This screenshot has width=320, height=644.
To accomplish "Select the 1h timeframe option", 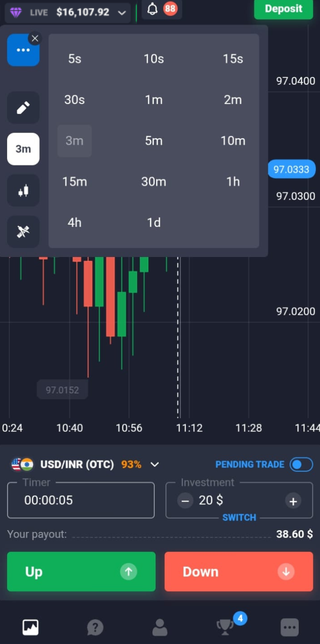I will point(233,182).
